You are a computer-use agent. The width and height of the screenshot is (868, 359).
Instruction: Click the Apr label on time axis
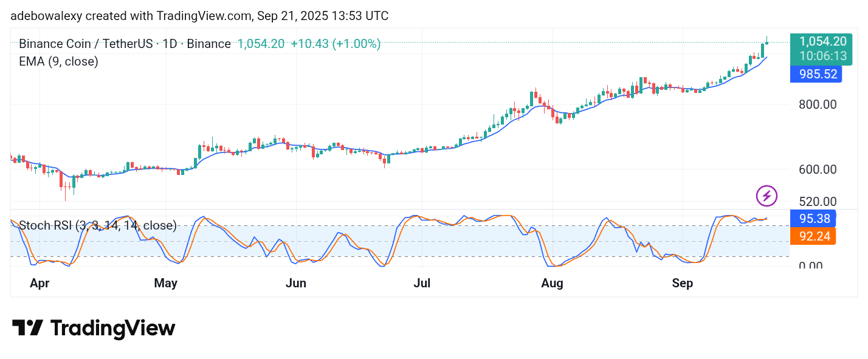pyautogui.click(x=40, y=283)
